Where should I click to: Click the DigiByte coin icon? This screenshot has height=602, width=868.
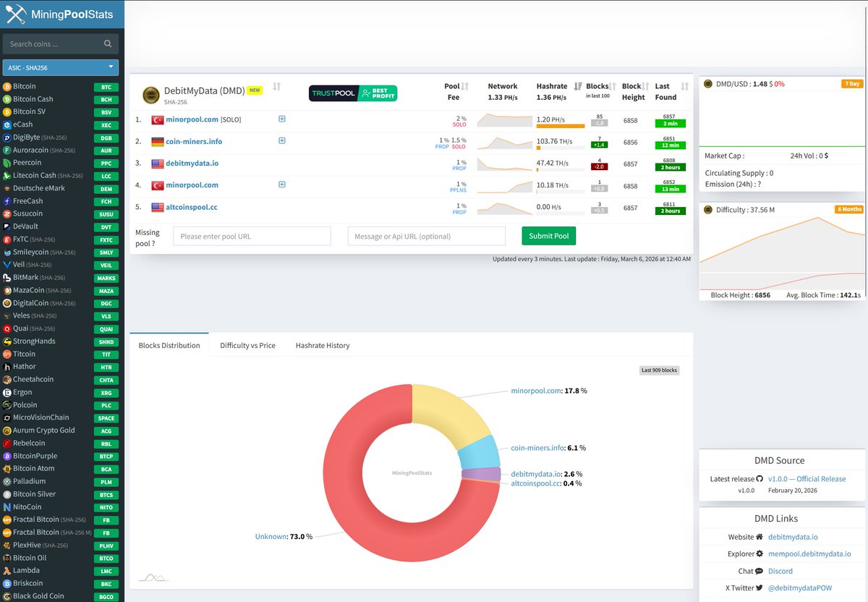(7, 137)
